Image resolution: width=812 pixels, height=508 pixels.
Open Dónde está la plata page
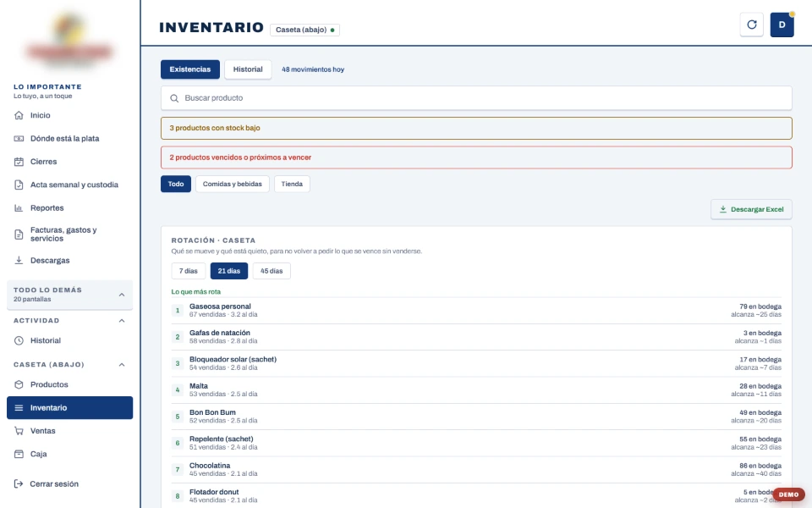[69, 138]
